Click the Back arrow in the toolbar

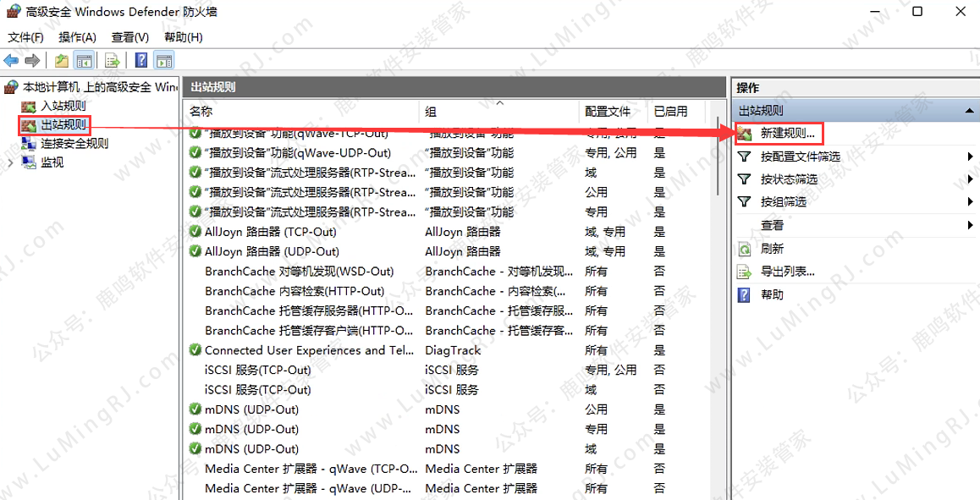coord(11,60)
